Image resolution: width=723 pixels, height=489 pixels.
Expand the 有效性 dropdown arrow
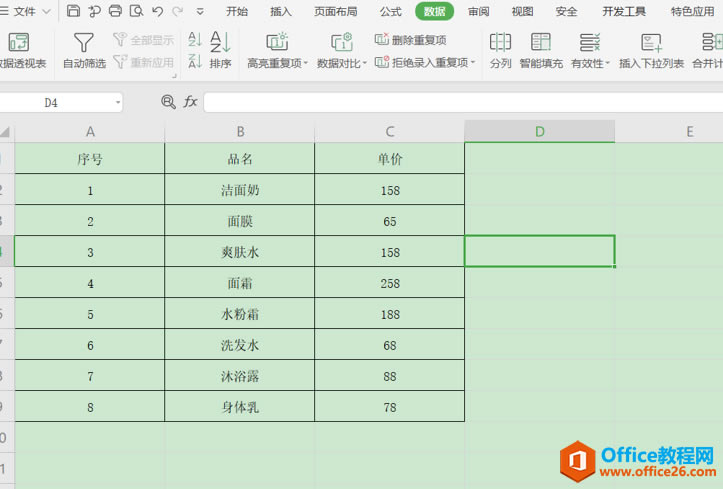click(607, 63)
